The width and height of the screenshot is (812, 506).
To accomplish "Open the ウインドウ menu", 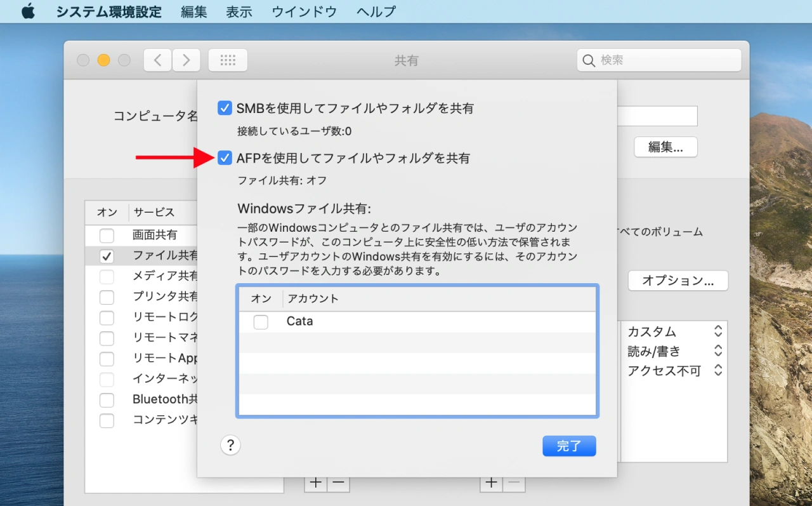I will [304, 11].
